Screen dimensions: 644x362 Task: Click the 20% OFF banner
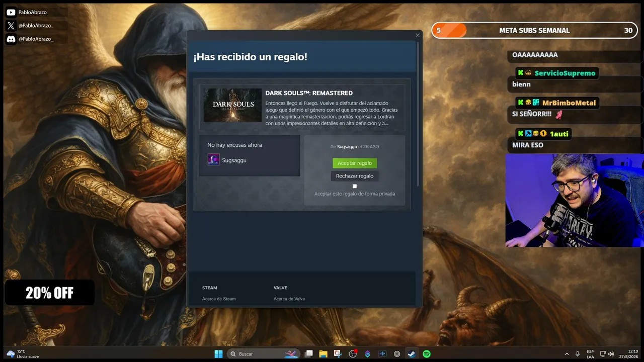tap(50, 293)
